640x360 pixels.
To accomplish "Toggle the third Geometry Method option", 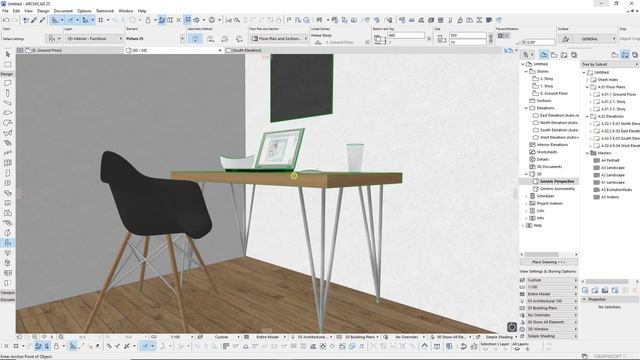I will (224, 38).
